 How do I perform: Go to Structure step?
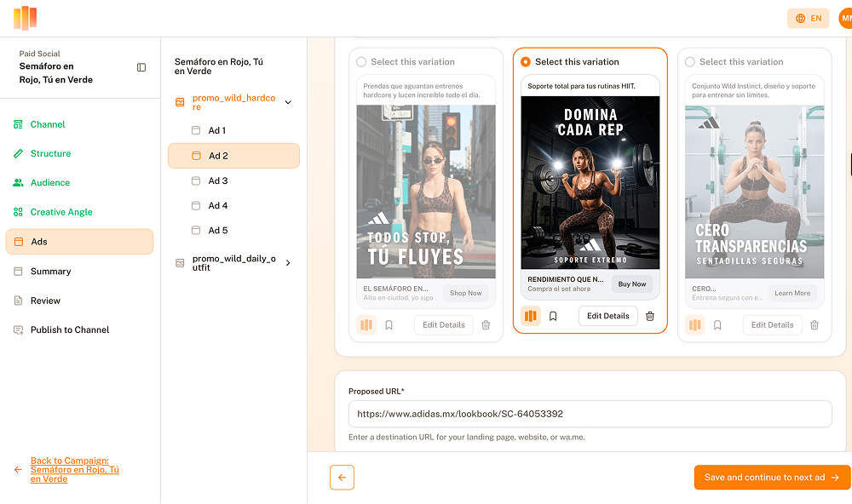50,154
